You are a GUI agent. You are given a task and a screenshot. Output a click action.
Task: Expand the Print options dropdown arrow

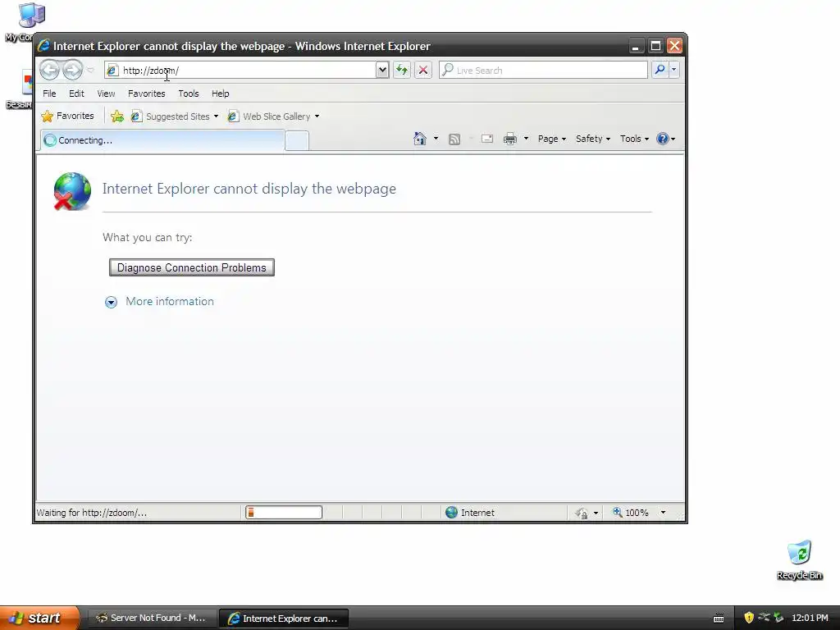pos(526,139)
